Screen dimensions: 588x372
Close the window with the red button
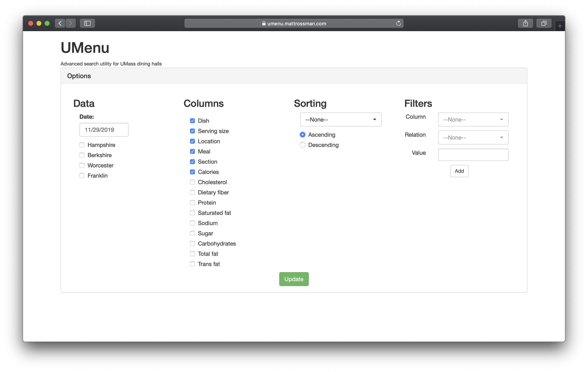(x=31, y=24)
